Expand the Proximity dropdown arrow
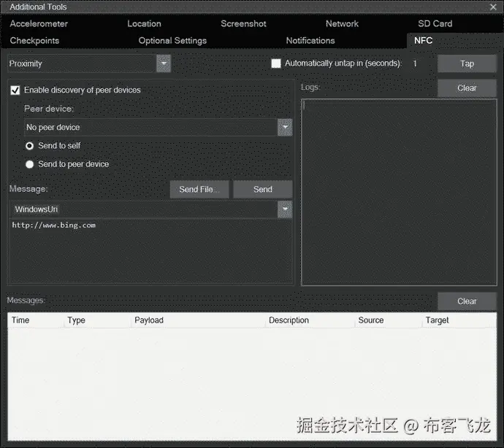Viewport: 504px width, 448px height. pos(164,63)
